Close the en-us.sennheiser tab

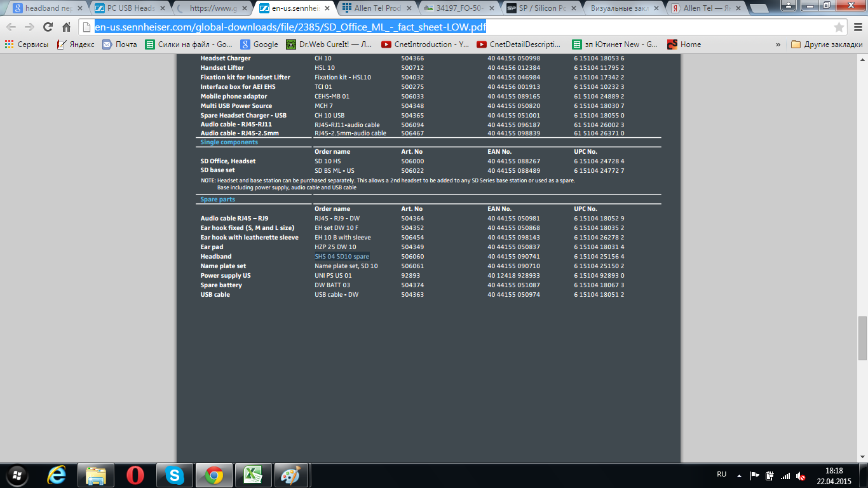[327, 8]
